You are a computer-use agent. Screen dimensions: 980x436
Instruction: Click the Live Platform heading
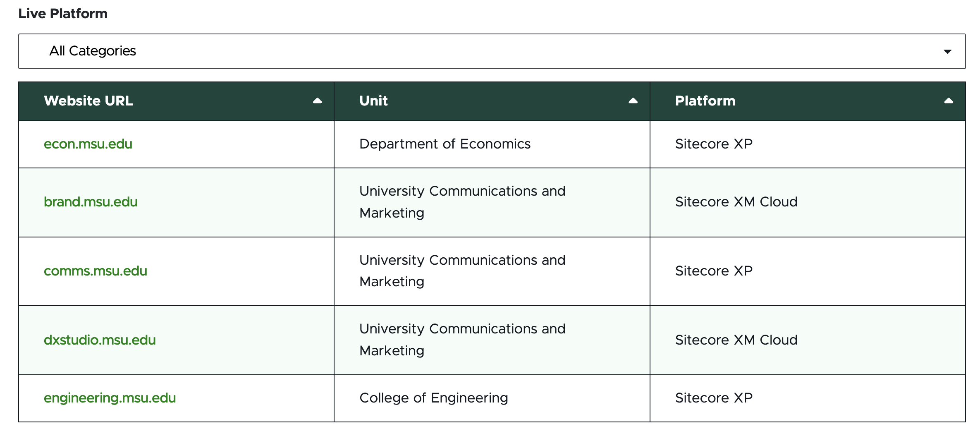(x=63, y=14)
